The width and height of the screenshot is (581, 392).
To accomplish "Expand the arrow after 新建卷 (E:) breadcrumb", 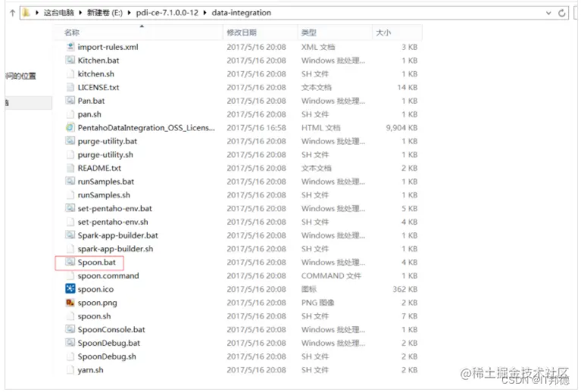I will pyautogui.click(x=129, y=13).
